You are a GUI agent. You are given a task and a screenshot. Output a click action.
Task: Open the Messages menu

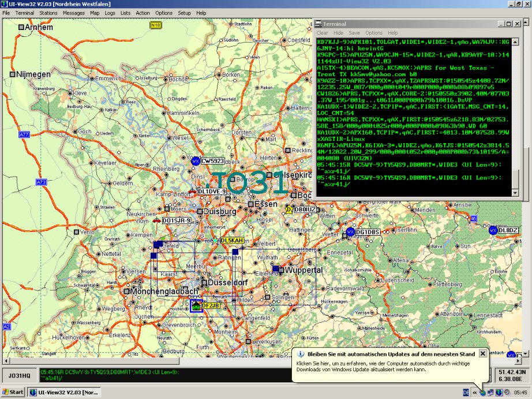point(74,13)
